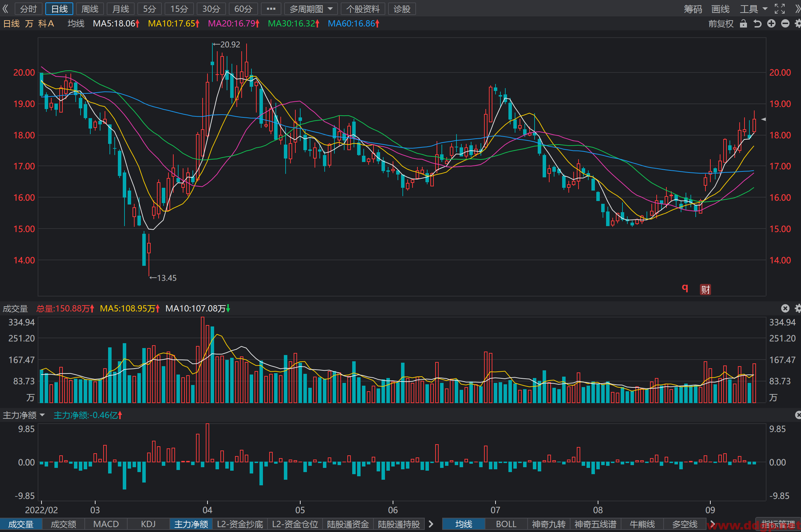Switch to 周线 weekly period
This screenshot has width=801, height=532.
click(x=90, y=9)
